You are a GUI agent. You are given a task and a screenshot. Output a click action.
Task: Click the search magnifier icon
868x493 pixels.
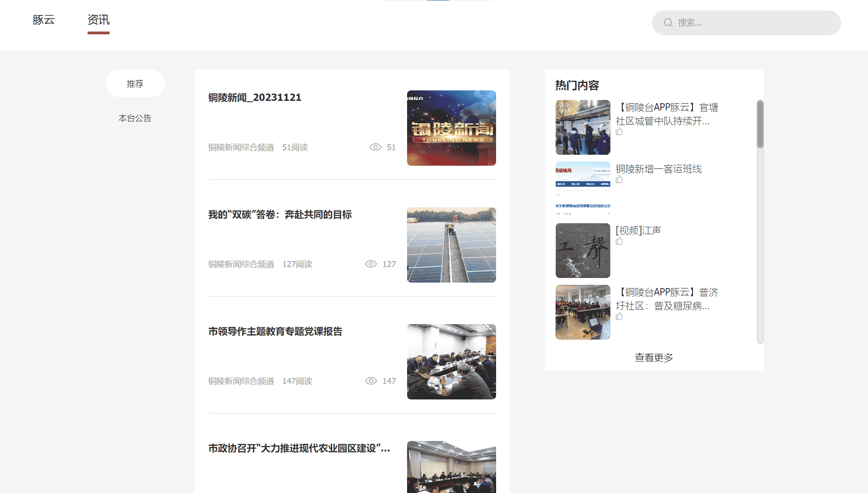coord(668,23)
